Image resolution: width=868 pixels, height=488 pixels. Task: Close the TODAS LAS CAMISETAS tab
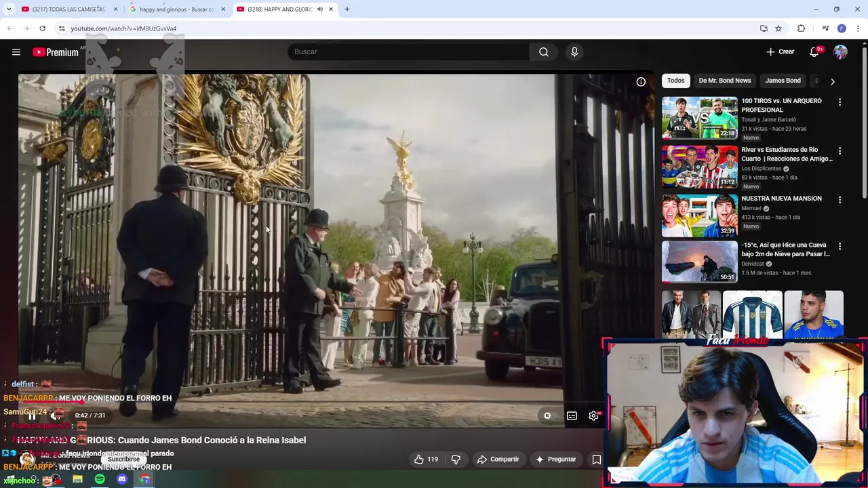[115, 9]
